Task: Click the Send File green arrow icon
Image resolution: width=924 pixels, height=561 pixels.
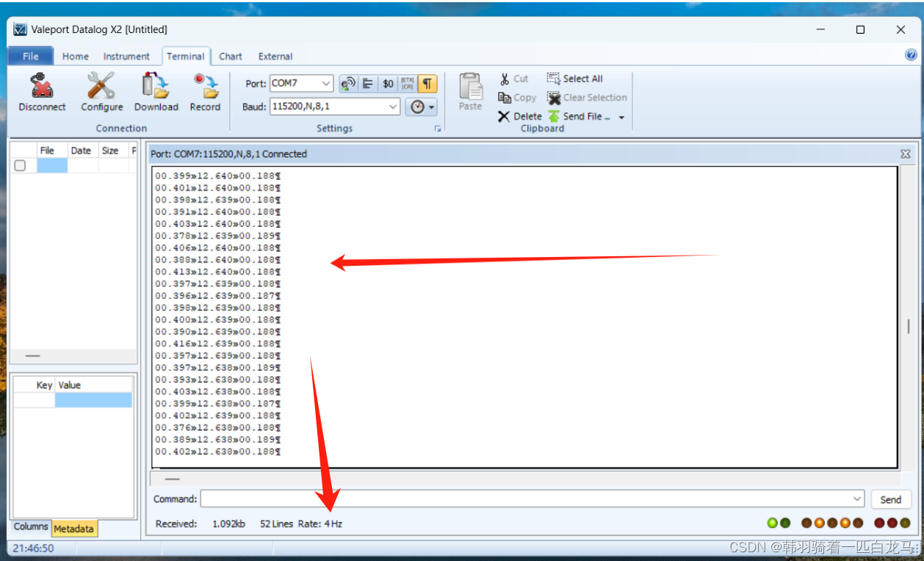Action: click(554, 116)
